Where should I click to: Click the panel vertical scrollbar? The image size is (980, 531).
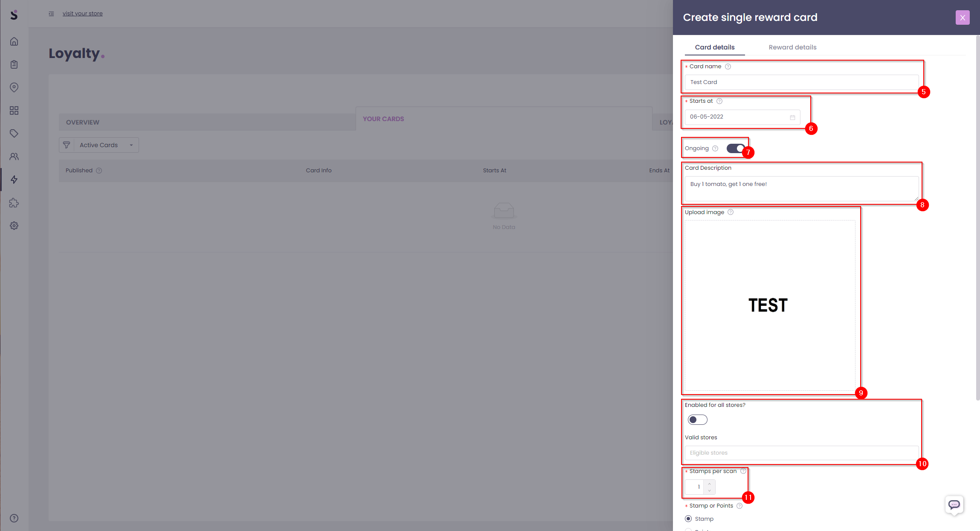click(977, 218)
